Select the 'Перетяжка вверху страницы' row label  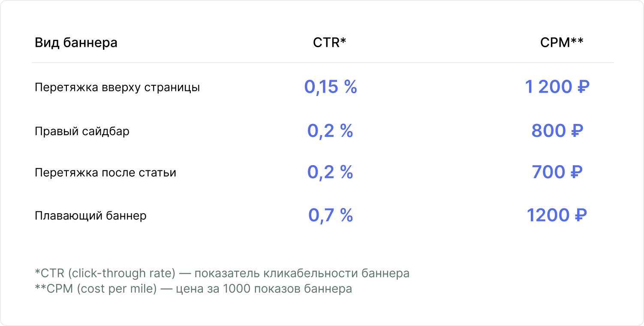coord(117,88)
